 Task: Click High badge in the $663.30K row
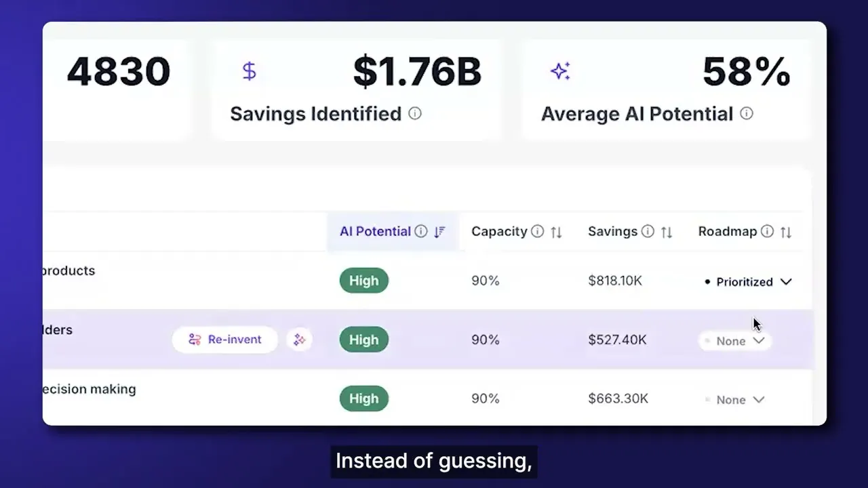364,399
